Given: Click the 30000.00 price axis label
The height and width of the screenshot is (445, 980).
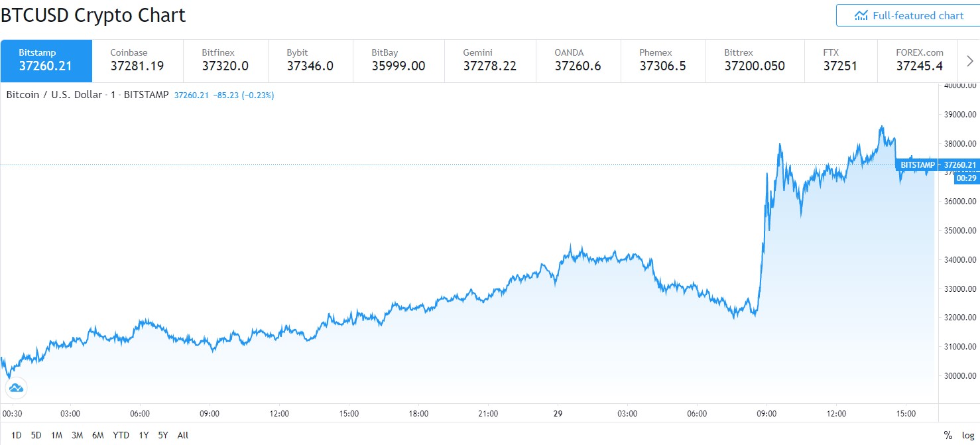Looking at the screenshot, I should pyautogui.click(x=959, y=375).
